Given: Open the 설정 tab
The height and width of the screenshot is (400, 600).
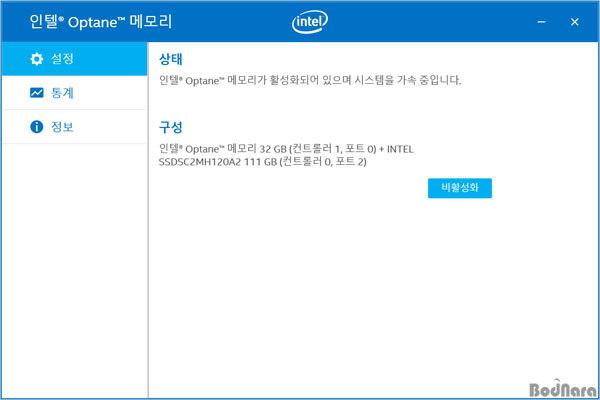Looking at the screenshot, I should coord(63,59).
